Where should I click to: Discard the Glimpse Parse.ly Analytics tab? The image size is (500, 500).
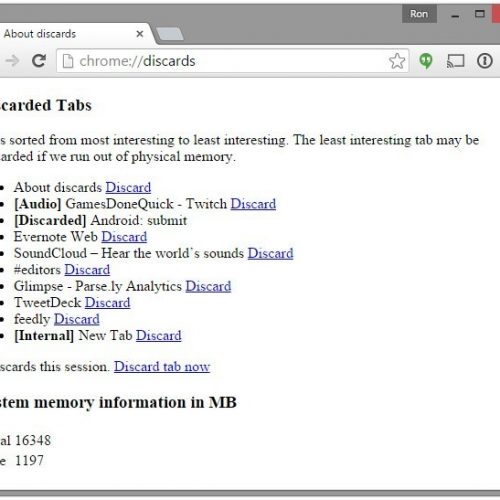(x=208, y=286)
